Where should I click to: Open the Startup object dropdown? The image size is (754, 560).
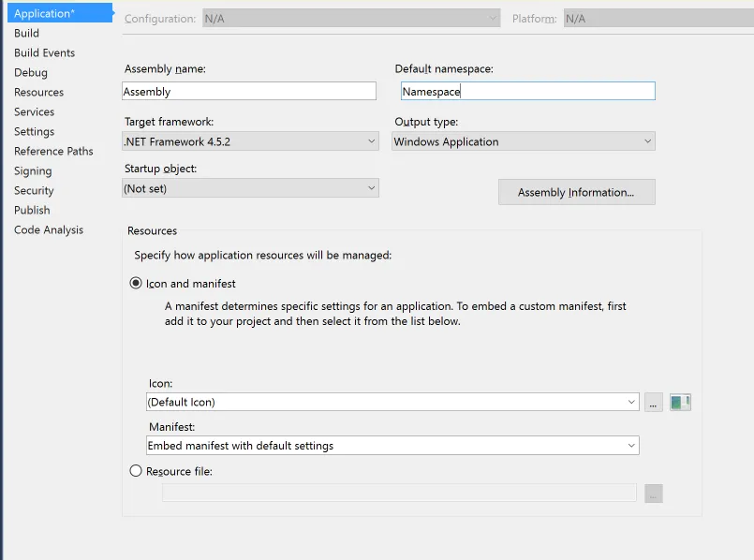(250, 188)
